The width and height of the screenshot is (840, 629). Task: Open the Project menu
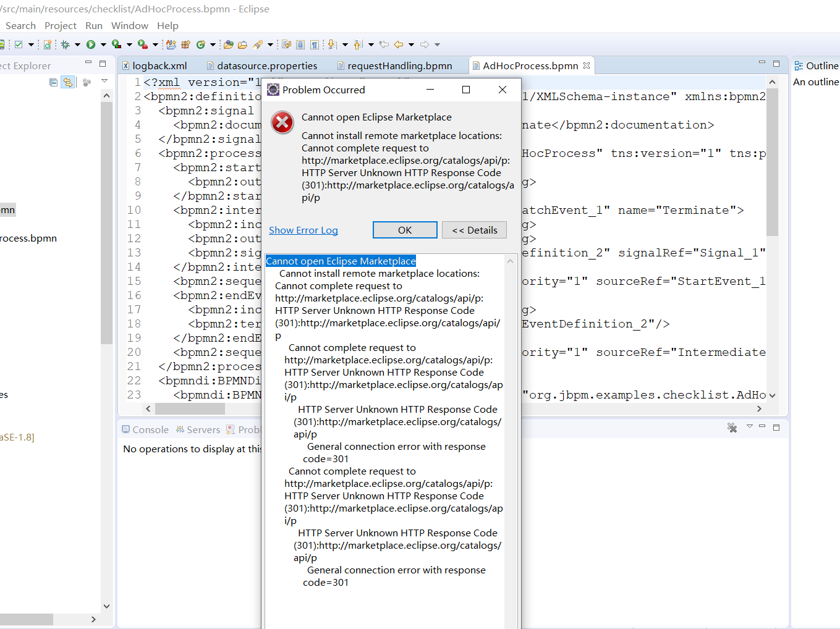pyautogui.click(x=61, y=25)
